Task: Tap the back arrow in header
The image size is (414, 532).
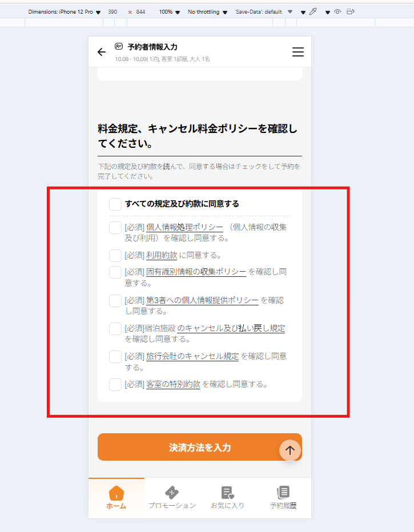Action: click(x=102, y=52)
